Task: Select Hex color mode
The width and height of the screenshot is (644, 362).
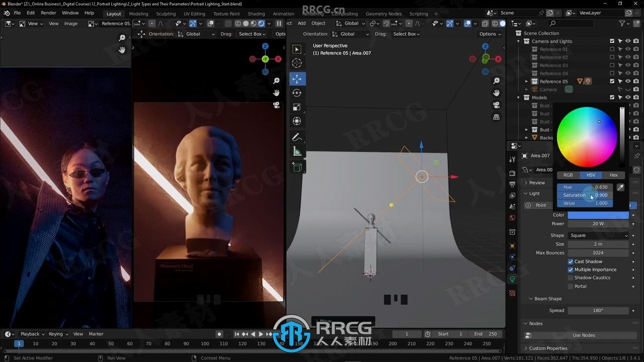Action: [x=613, y=175]
